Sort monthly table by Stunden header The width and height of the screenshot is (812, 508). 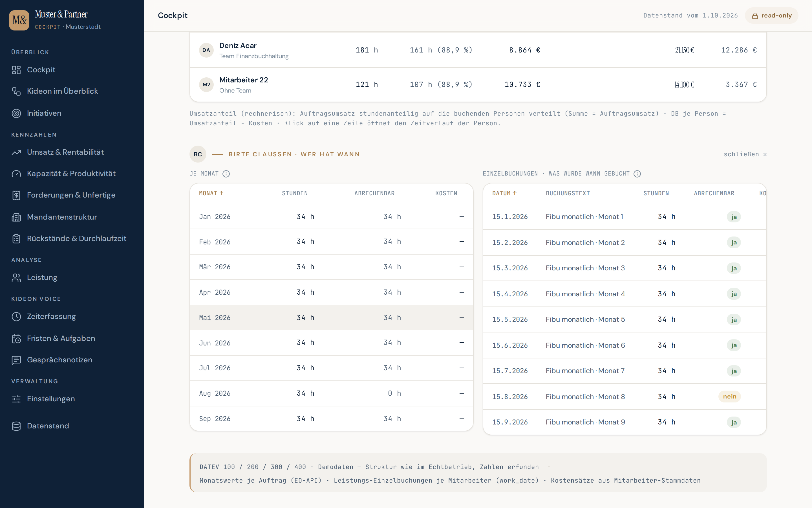pos(295,193)
